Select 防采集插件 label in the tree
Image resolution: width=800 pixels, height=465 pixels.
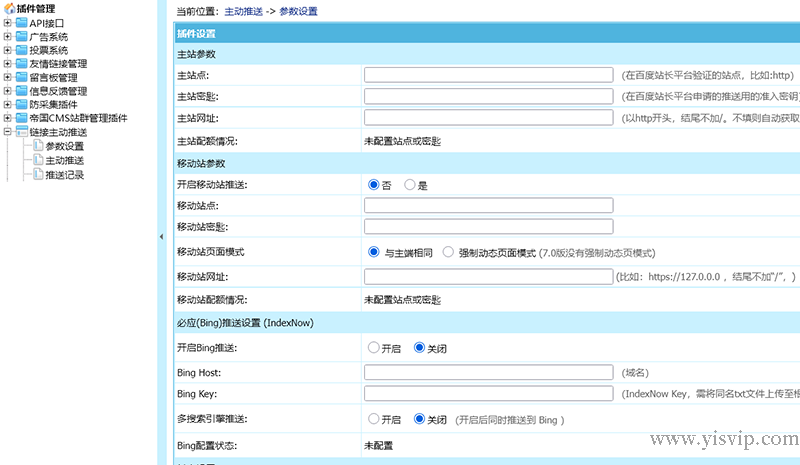54,105
